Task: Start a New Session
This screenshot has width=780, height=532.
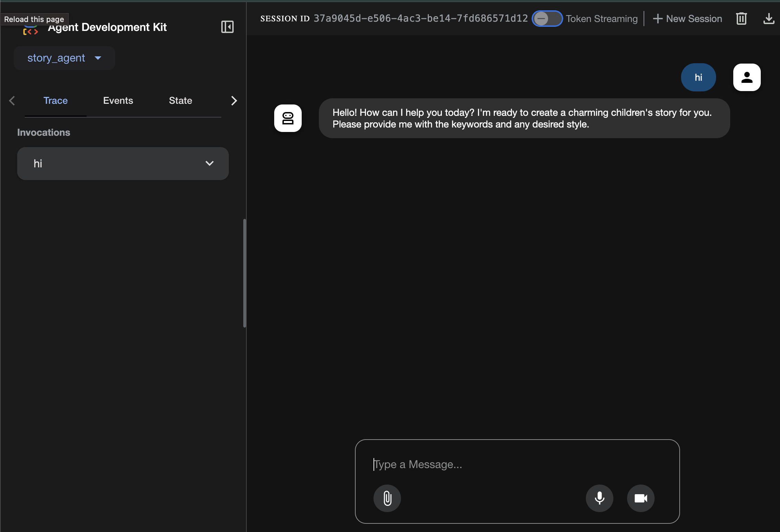Action: 687,19
